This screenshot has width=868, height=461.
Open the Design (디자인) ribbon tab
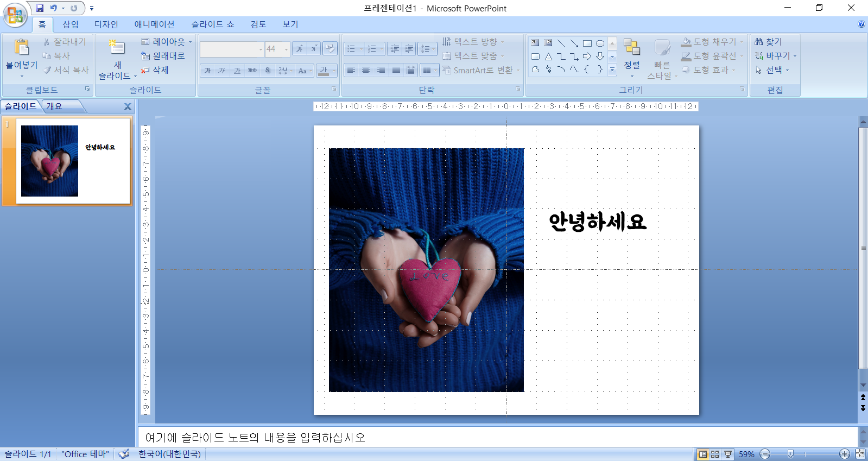106,24
